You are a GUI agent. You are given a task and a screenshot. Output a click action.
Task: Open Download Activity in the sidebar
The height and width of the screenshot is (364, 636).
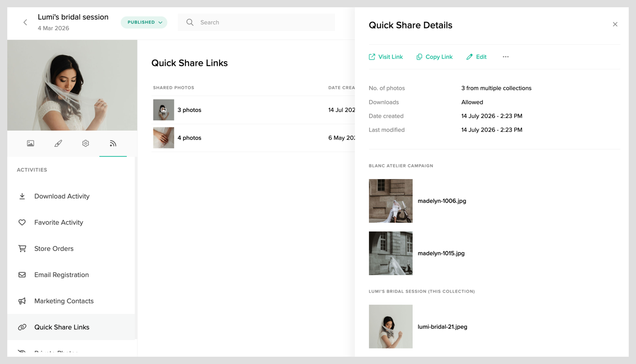click(x=71, y=196)
